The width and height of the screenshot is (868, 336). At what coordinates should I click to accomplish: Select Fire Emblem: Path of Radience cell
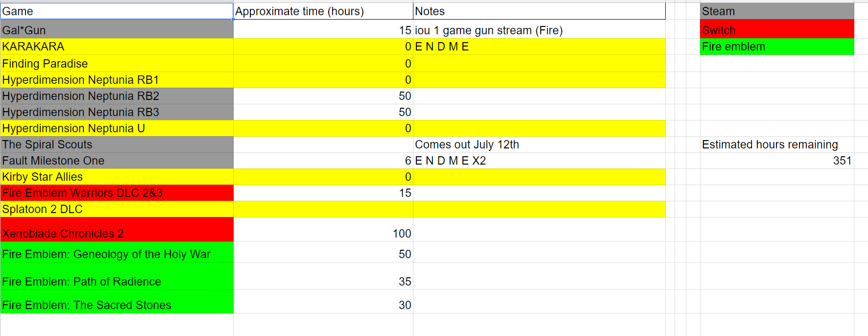pyautogui.click(x=117, y=276)
